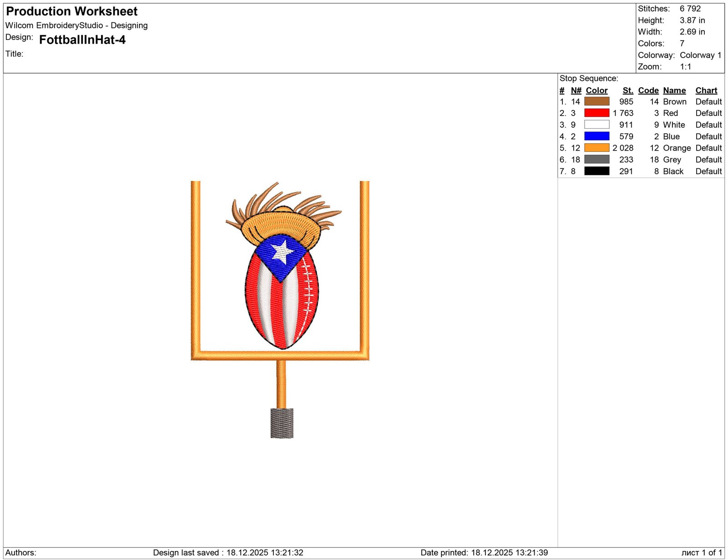
Task: Click the Name column header
Action: [674, 91]
